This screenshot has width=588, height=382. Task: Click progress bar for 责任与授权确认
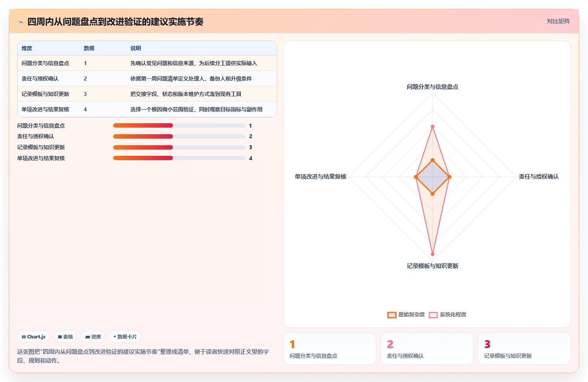(x=179, y=136)
